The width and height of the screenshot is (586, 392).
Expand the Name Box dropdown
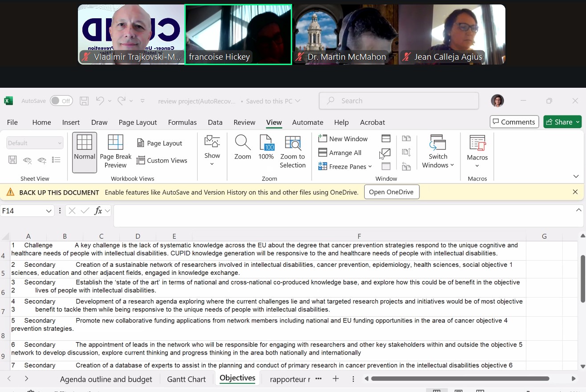tap(49, 211)
